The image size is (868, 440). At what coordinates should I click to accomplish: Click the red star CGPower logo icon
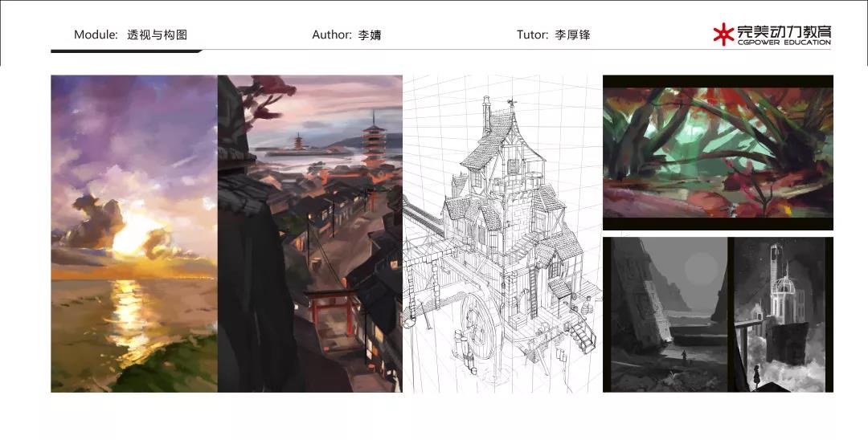tap(723, 34)
